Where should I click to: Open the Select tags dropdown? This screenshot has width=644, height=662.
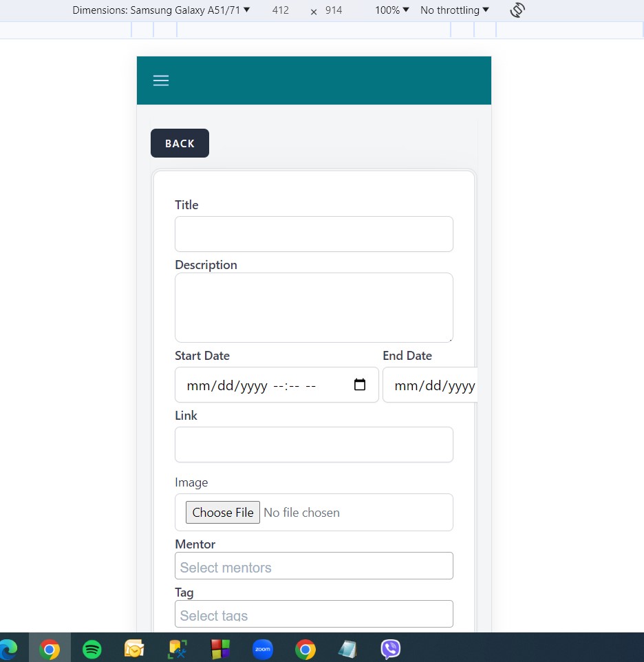[x=314, y=614]
